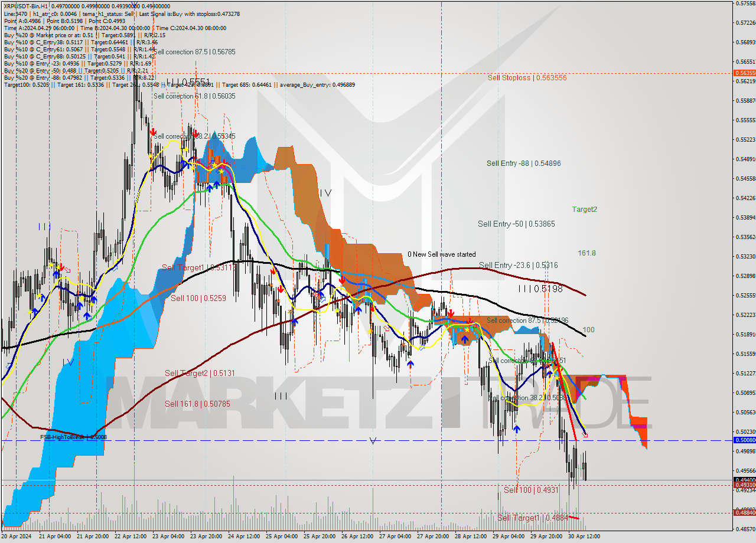Select the 0.4857 price axis value
This screenshot has width=756, height=543.
[745, 529]
